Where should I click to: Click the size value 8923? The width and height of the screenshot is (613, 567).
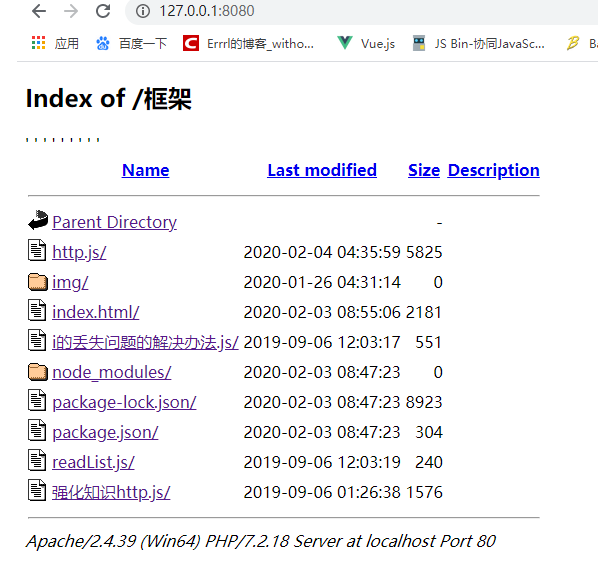click(424, 402)
